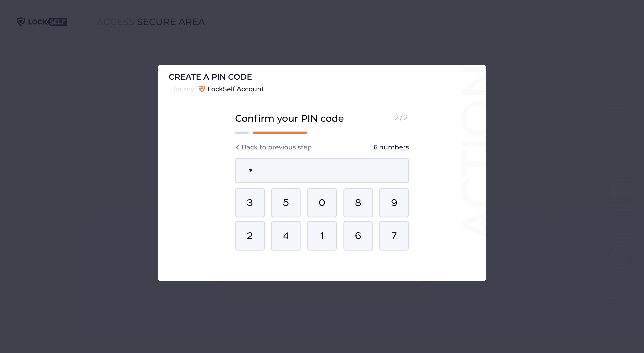Click the LockSelf Account label
644x353 pixels.
(235, 89)
